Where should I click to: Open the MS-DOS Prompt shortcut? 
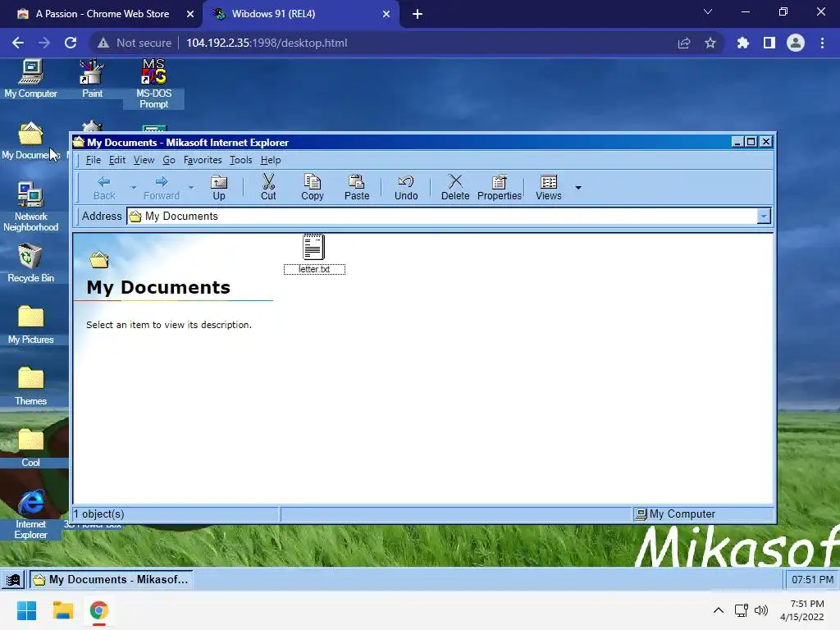153,84
